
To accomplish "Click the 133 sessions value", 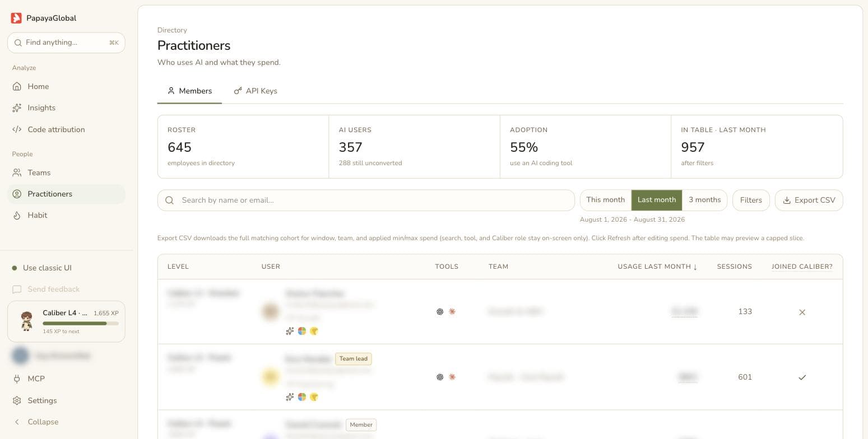I will pyautogui.click(x=745, y=311).
